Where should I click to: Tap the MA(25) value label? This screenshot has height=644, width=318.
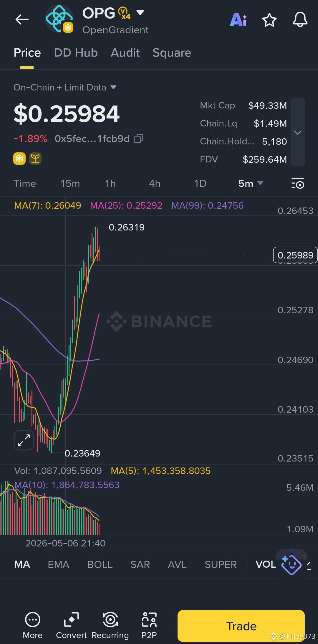click(x=126, y=205)
